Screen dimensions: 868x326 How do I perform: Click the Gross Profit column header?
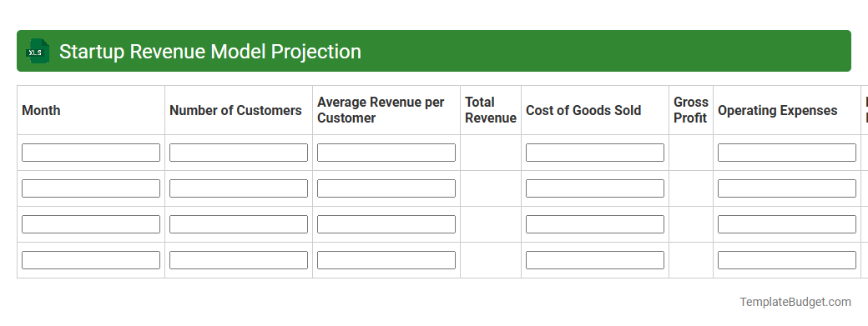coord(691,110)
